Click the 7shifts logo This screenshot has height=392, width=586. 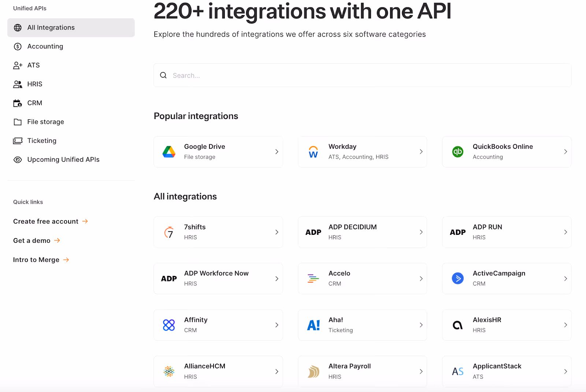click(169, 232)
